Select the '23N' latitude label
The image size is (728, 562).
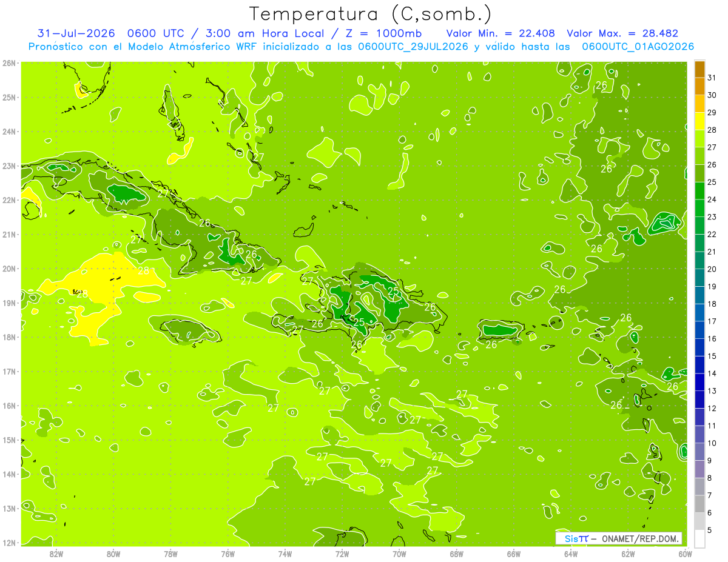pos(8,166)
